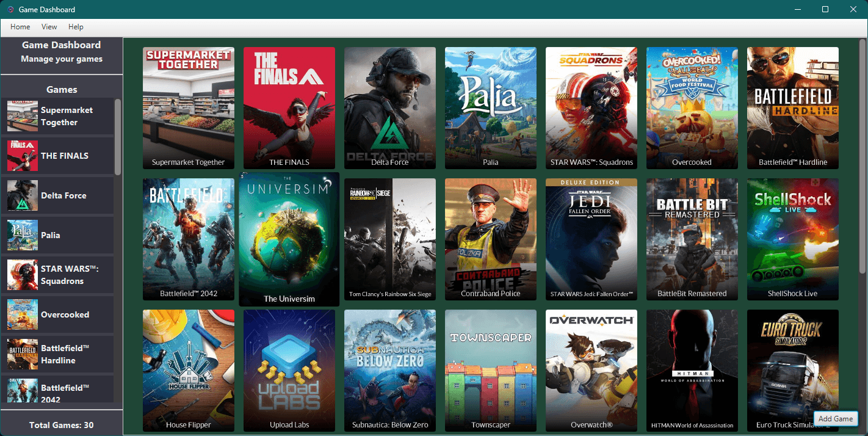Select Overcooked in the sidebar list

click(57, 314)
